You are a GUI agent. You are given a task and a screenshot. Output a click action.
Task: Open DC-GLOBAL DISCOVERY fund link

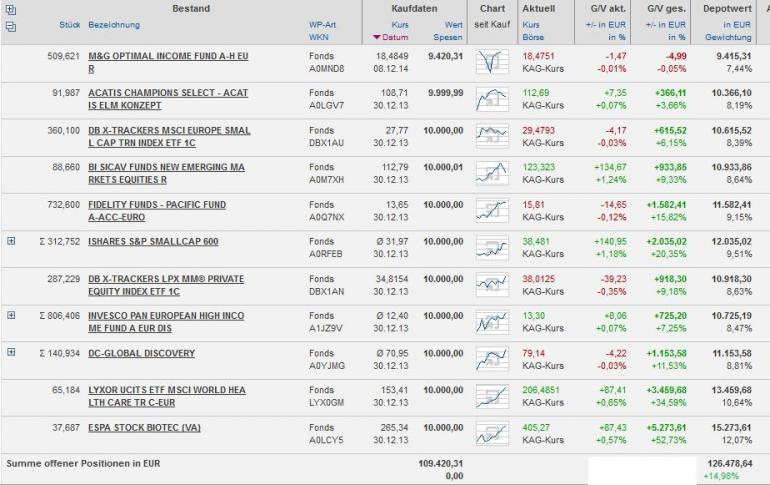[141, 353]
